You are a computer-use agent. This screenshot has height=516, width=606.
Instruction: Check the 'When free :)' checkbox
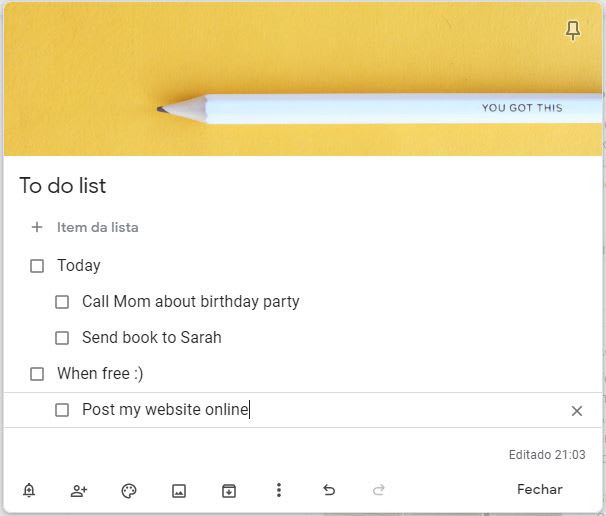pyautogui.click(x=37, y=374)
